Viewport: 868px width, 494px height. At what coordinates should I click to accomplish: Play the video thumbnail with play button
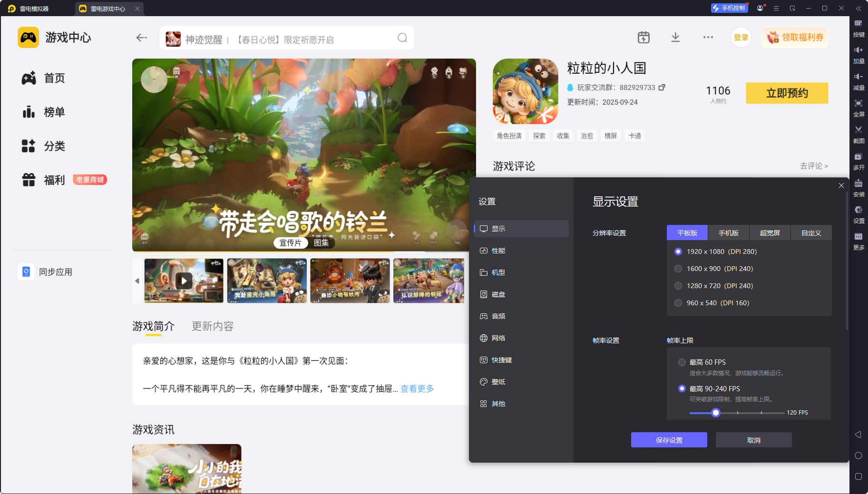(x=184, y=281)
